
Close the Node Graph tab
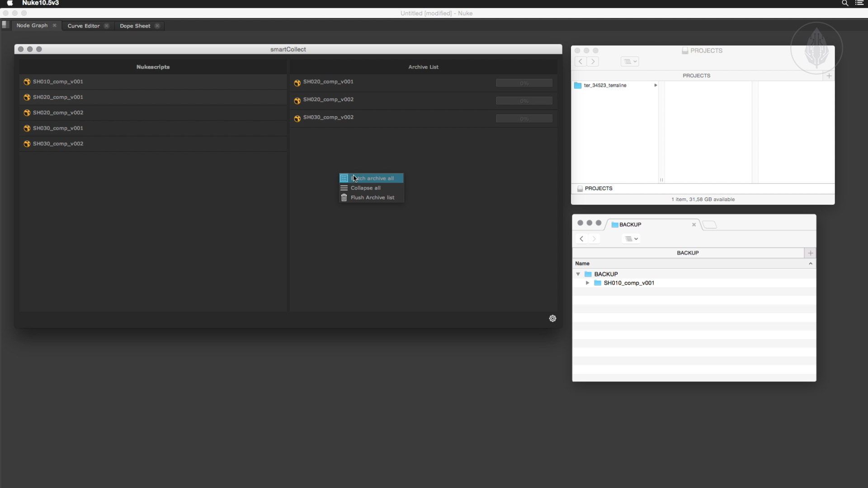coord(55,25)
